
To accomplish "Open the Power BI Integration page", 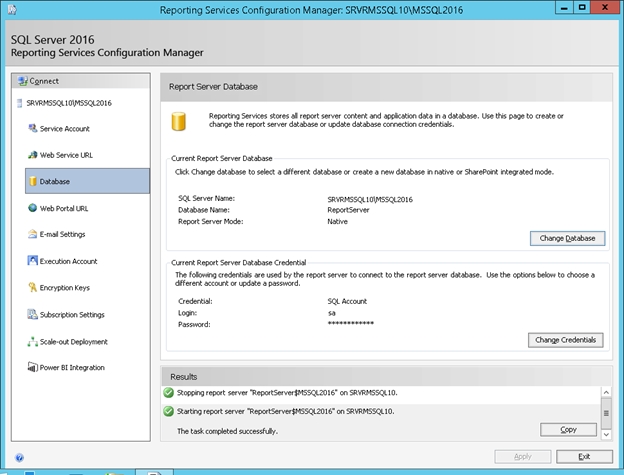I will (72, 368).
